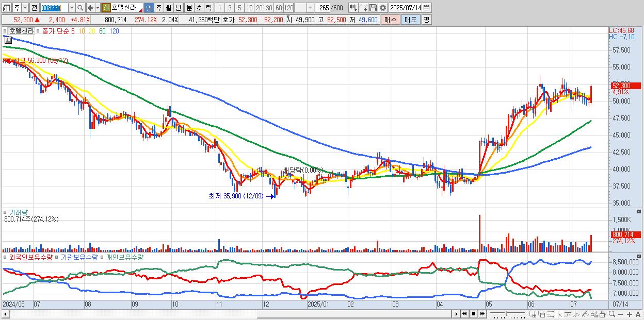644x320 pixels.
Task: Choose the 30 interval button
Action: (269, 8)
